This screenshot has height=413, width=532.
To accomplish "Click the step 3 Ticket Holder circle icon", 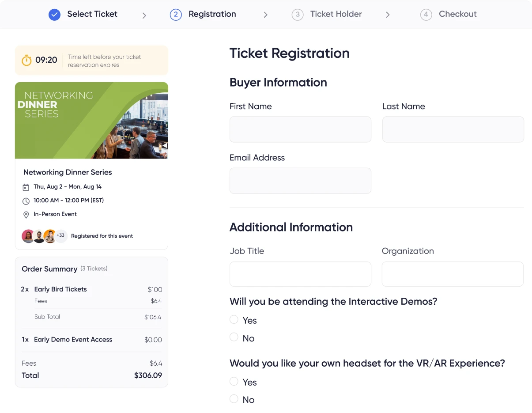I will tap(298, 15).
